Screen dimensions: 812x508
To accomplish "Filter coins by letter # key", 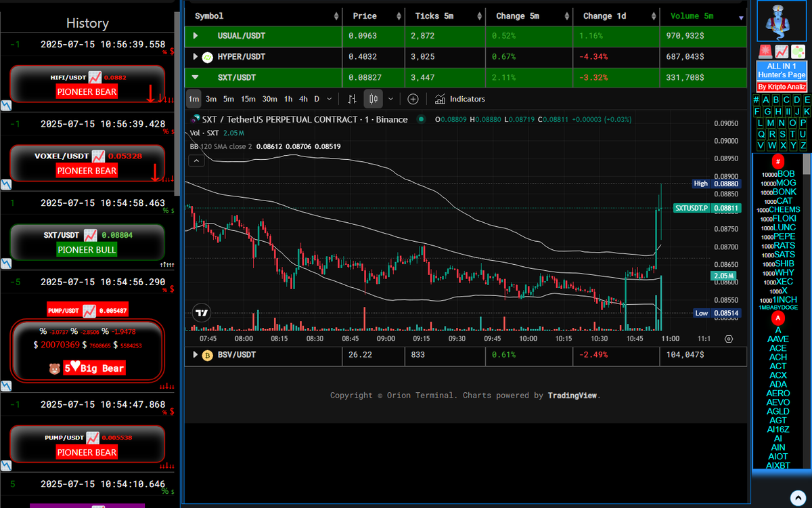I will coord(757,100).
